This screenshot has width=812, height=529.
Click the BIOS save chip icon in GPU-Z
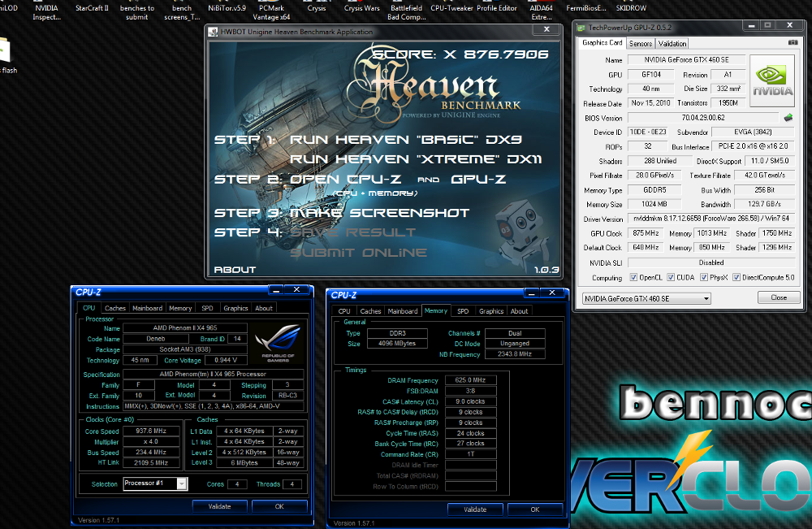[x=788, y=118]
